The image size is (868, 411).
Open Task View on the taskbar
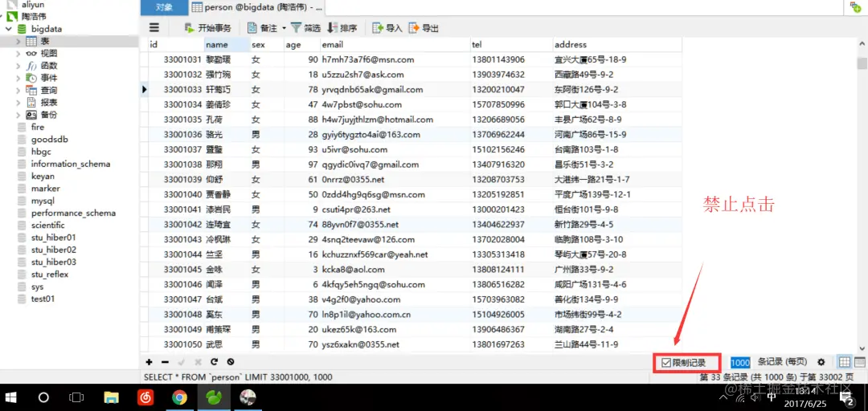[x=76, y=397]
